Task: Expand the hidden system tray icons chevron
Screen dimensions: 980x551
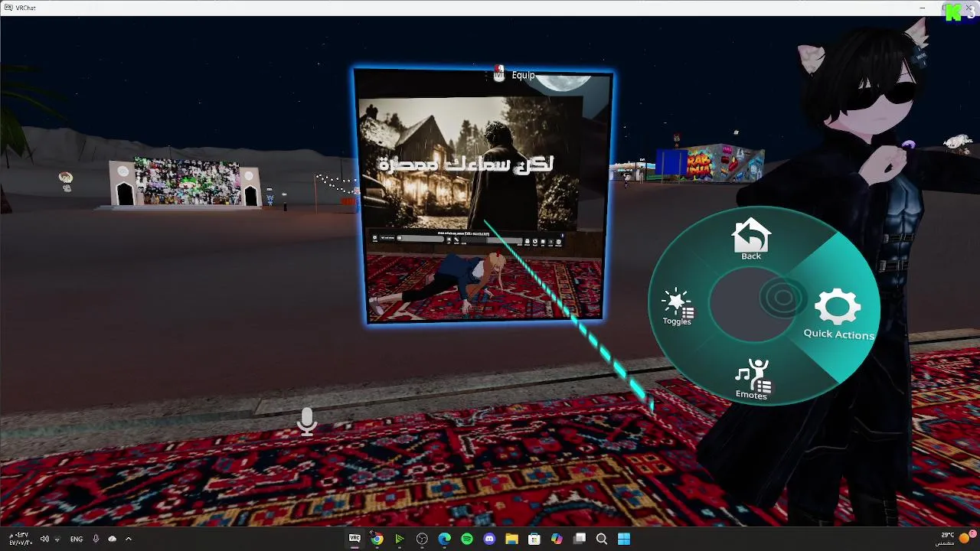Action: 128,539
